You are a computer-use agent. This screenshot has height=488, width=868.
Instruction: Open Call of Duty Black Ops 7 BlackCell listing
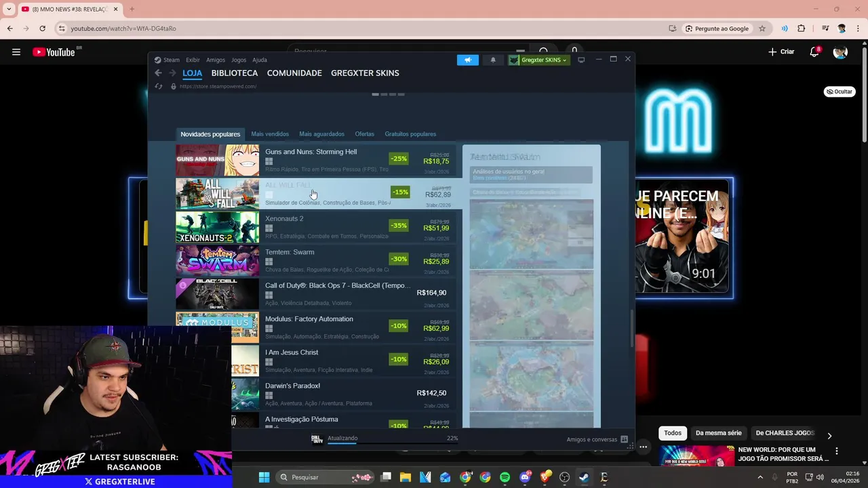tap(316, 294)
